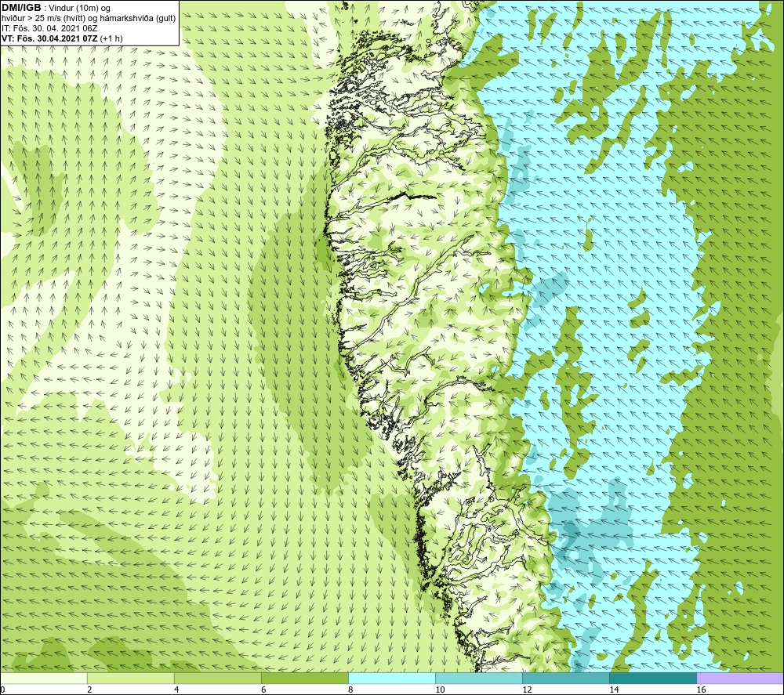Click the legend scale value '14'
This screenshot has height=695, width=784.
[x=614, y=690]
